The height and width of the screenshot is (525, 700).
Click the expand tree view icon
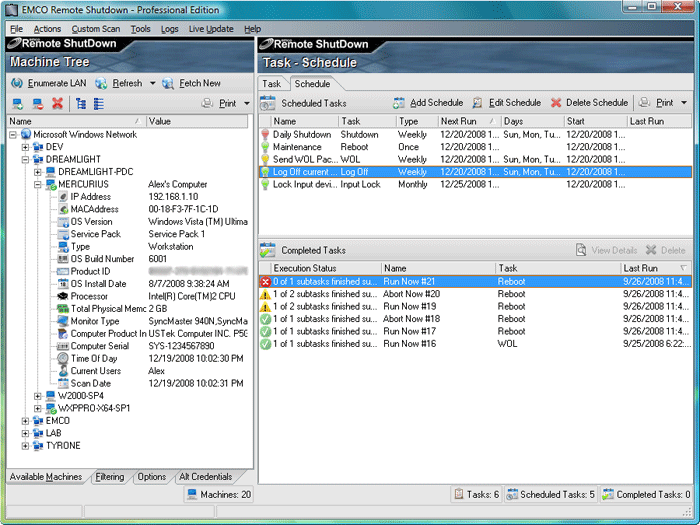tap(81, 104)
